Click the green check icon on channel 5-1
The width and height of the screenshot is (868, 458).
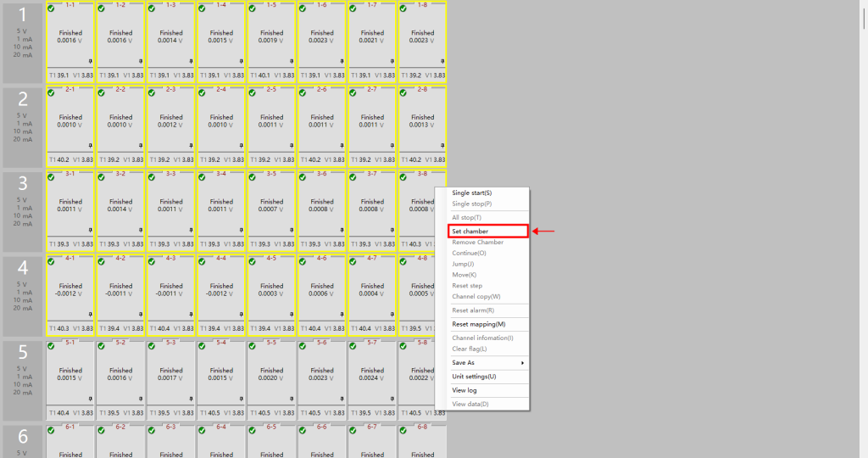(52, 345)
